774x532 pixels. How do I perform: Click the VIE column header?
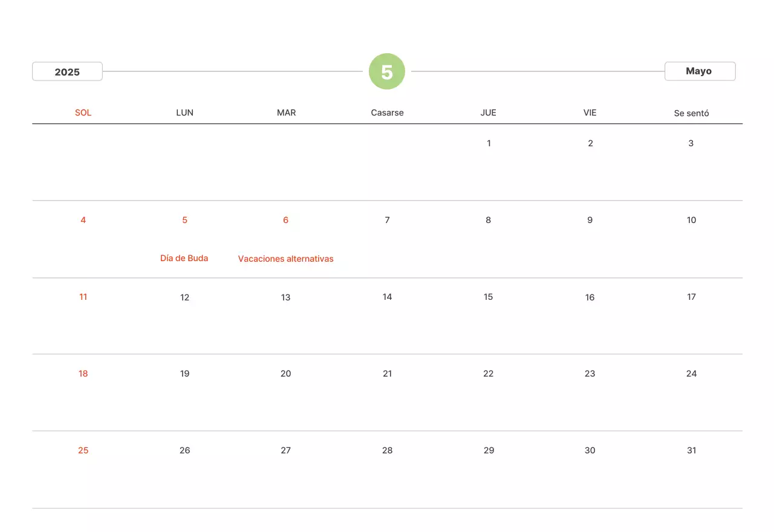click(x=590, y=113)
